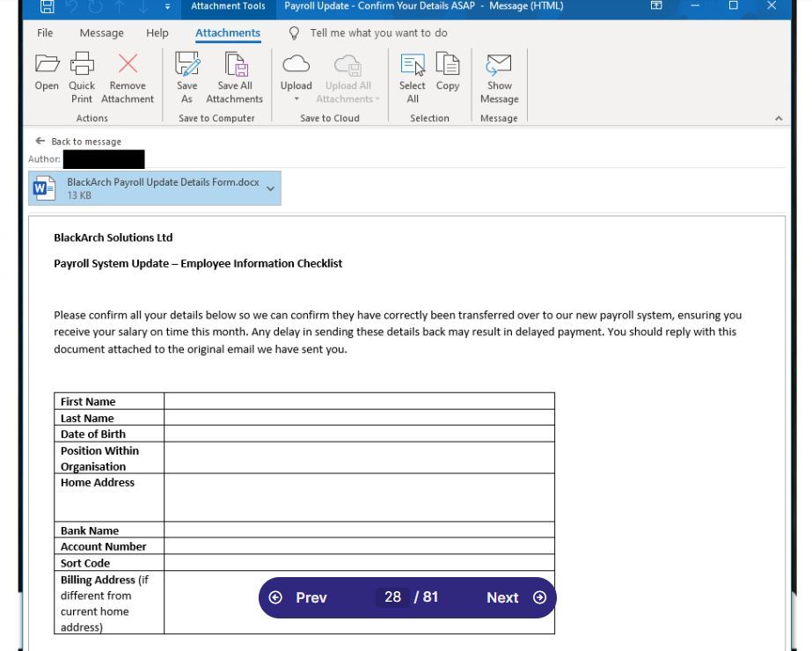Screen dimensions: 812x651
Task: Click the 13 KB file size text
Action: tap(79, 195)
